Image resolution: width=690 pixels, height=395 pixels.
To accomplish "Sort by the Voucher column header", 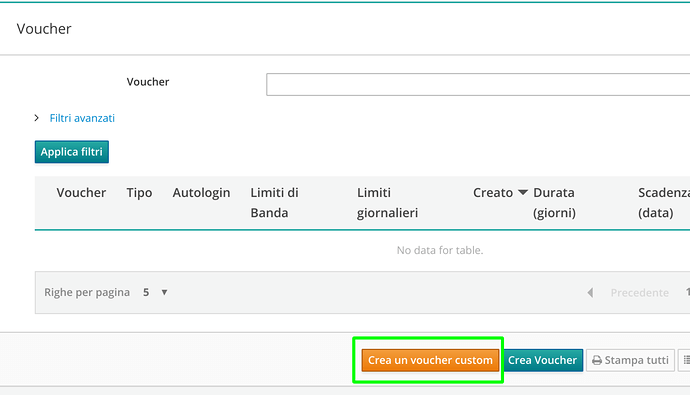I will (x=81, y=193).
